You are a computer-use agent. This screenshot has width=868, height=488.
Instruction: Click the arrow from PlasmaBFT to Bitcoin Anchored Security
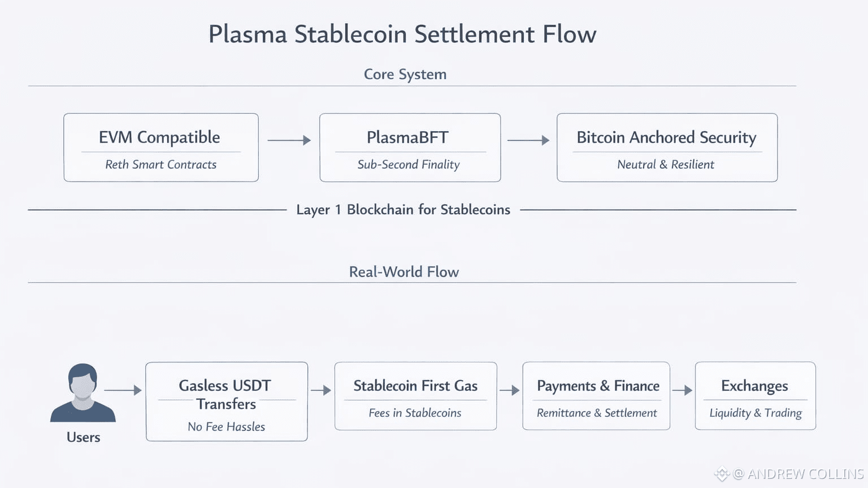[x=528, y=140]
